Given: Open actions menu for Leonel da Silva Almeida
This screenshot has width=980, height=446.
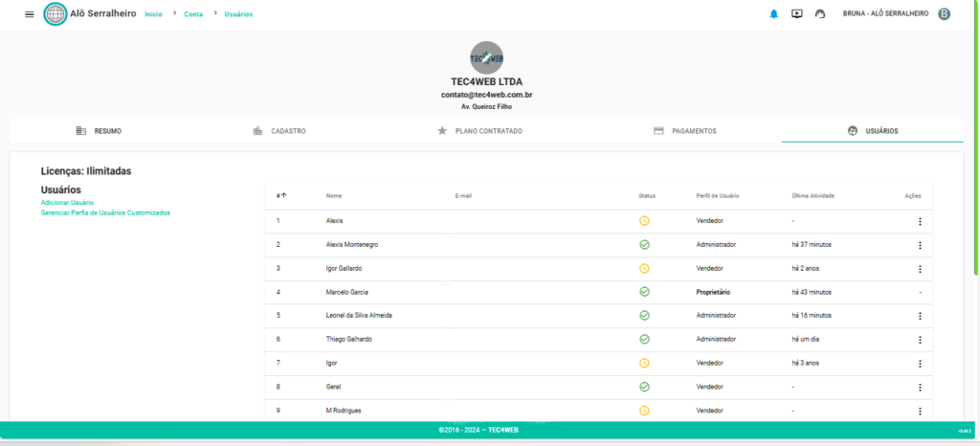Looking at the screenshot, I should coord(920,316).
